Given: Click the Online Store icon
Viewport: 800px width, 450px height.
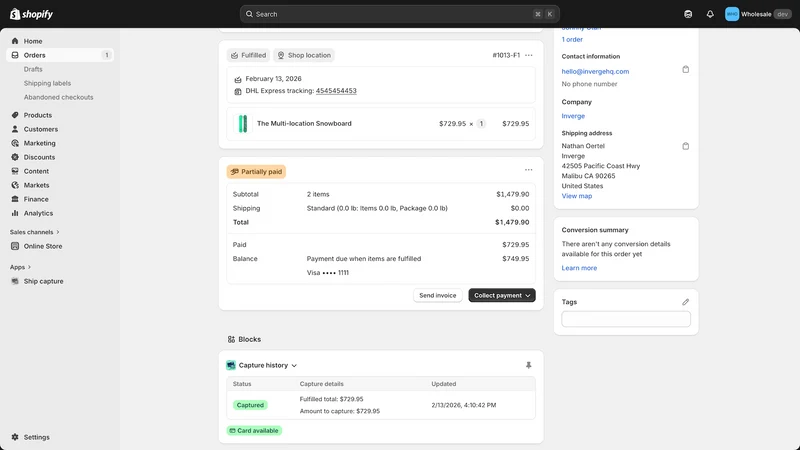Looking at the screenshot, I should pyautogui.click(x=15, y=246).
